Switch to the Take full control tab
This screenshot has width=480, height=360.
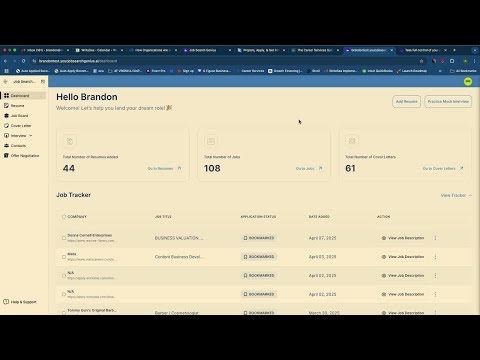(422, 50)
